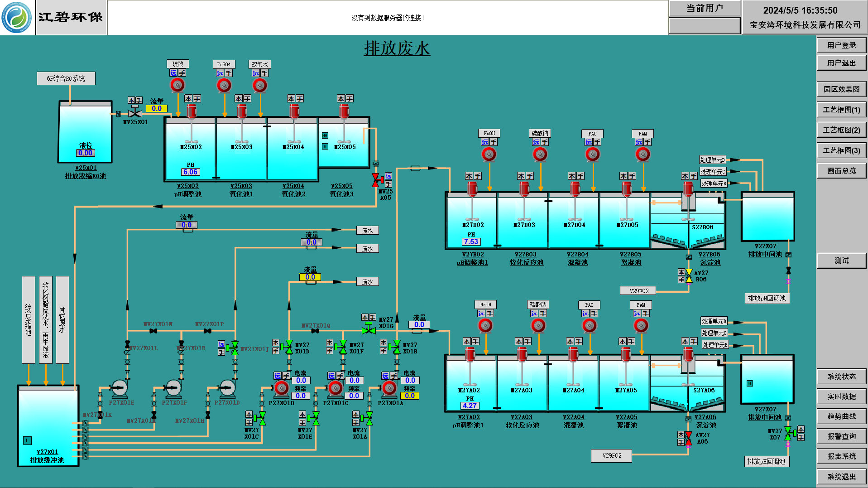Go to the 趋势曲线 page

point(841,416)
